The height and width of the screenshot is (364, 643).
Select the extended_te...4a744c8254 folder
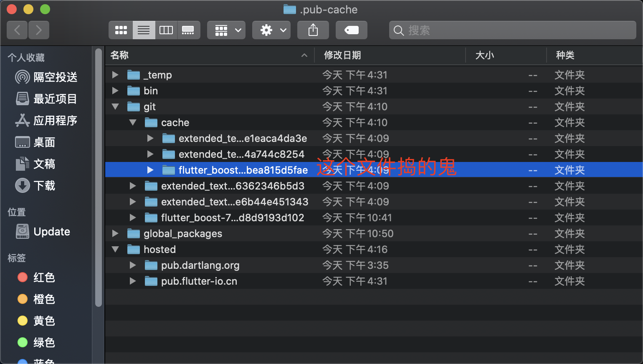click(374, 154)
